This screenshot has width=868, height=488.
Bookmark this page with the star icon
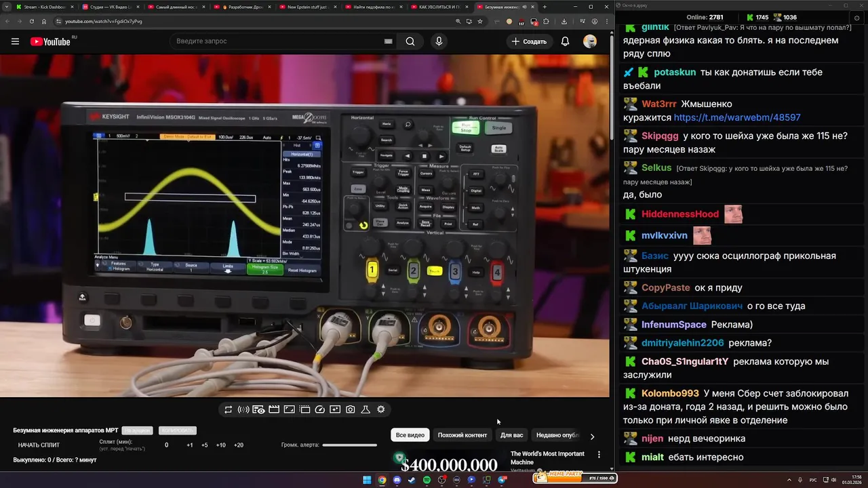pyautogui.click(x=480, y=21)
